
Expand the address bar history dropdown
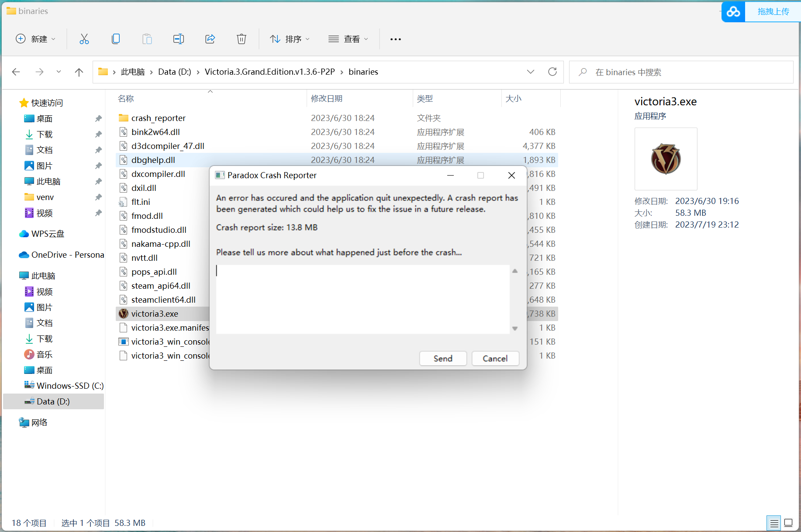pos(531,72)
